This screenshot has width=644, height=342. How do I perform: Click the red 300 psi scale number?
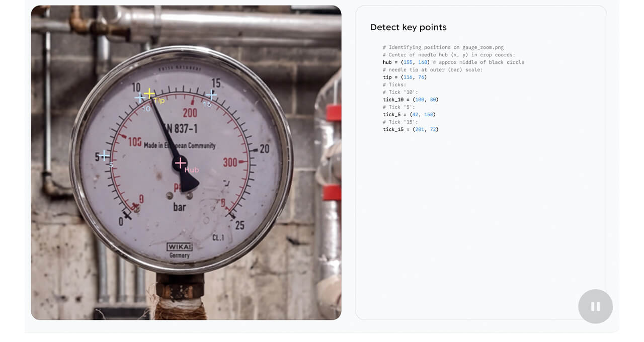230,162
